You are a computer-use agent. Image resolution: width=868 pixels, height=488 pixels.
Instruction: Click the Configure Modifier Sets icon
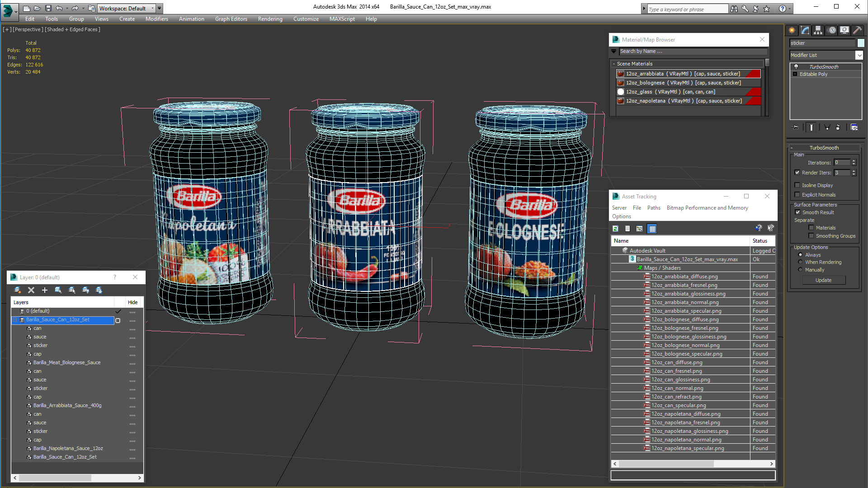point(854,127)
